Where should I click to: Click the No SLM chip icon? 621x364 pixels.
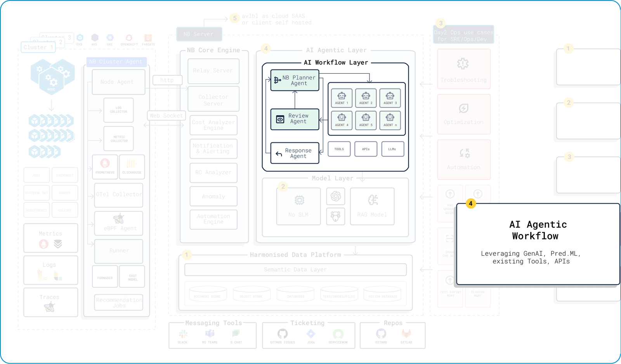tap(299, 200)
